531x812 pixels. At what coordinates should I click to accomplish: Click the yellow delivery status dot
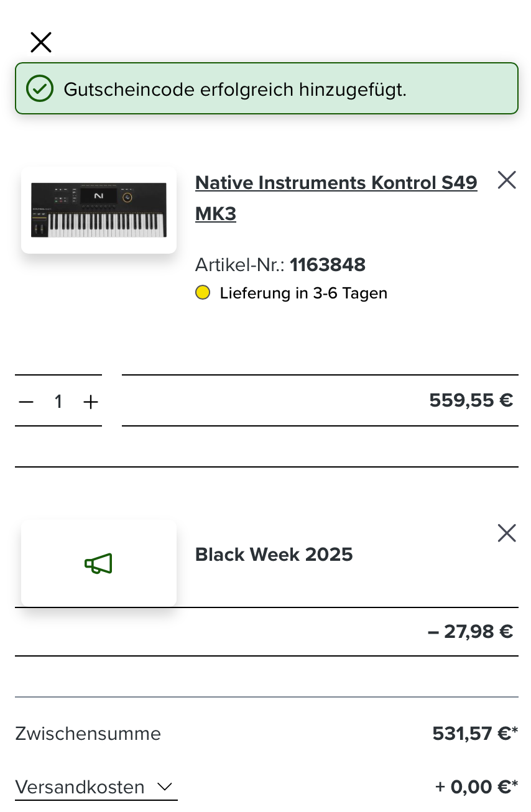click(x=203, y=293)
